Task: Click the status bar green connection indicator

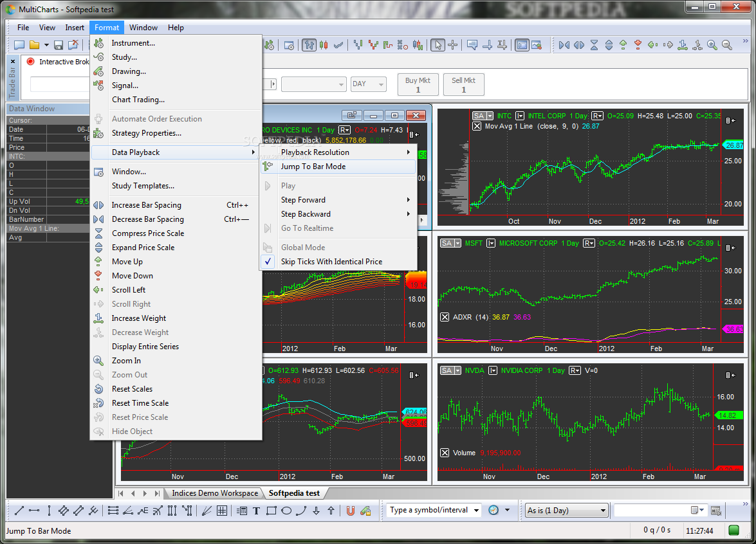Action: tap(734, 530)
